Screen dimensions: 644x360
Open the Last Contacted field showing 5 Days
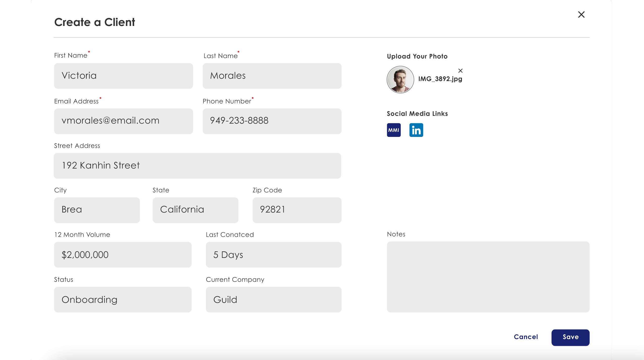tap(274, 255)
